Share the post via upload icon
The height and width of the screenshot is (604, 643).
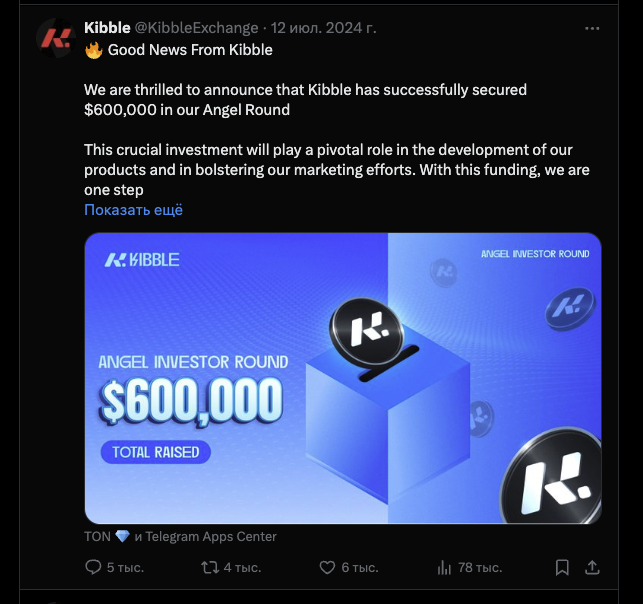(592, 568)
